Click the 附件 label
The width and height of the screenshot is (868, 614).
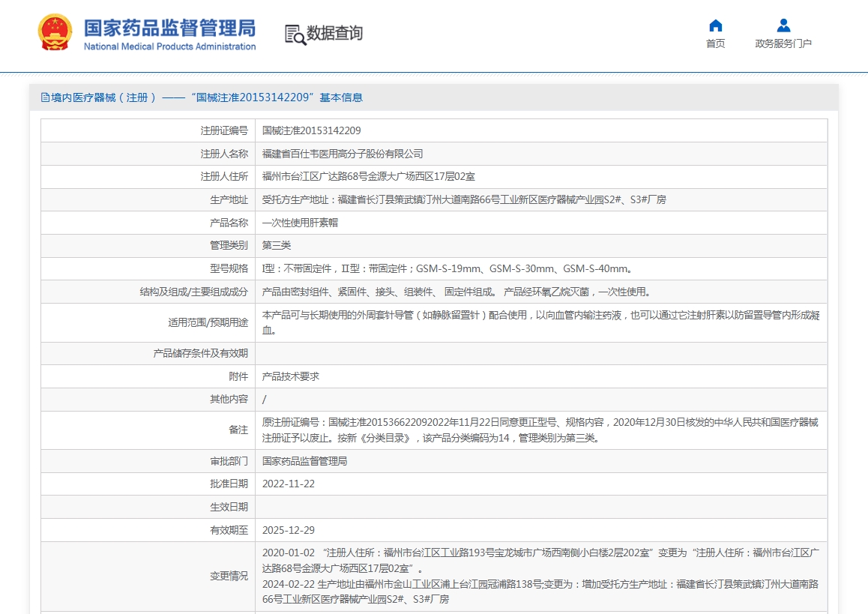[238, 376]
